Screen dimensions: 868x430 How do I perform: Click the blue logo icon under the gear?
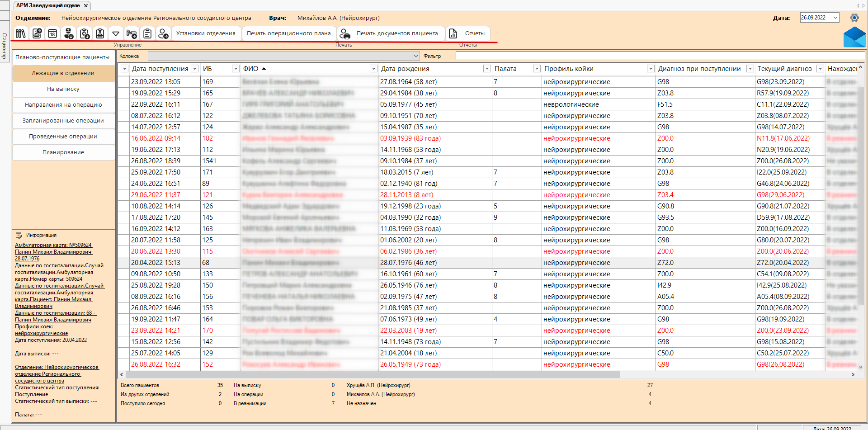point(854,37)
